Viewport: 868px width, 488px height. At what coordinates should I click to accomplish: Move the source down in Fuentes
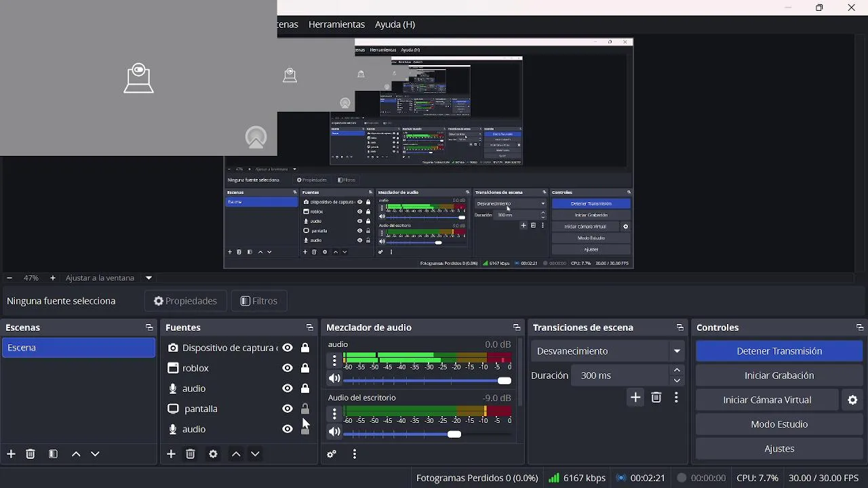click(255, 454)
